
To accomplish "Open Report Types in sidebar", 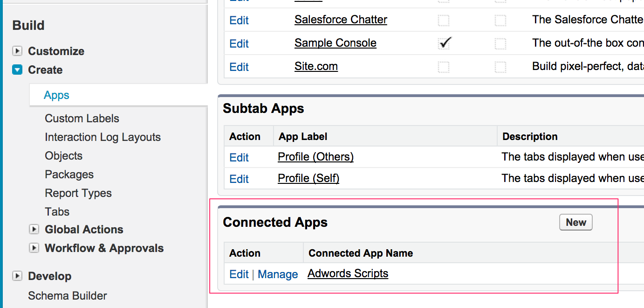I will click(x=78, y=193).
